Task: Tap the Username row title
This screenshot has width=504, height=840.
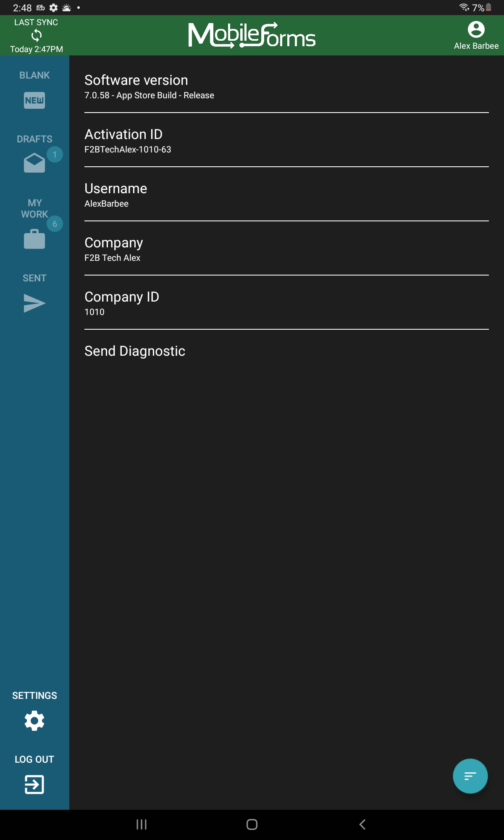Action: coord(116,189)
